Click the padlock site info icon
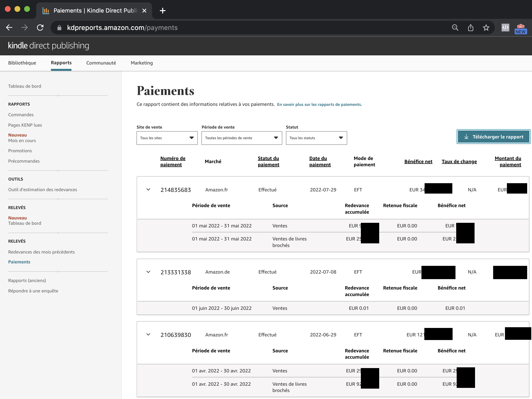Viewport: 532px width, 399px height. [x=59, y=28]
